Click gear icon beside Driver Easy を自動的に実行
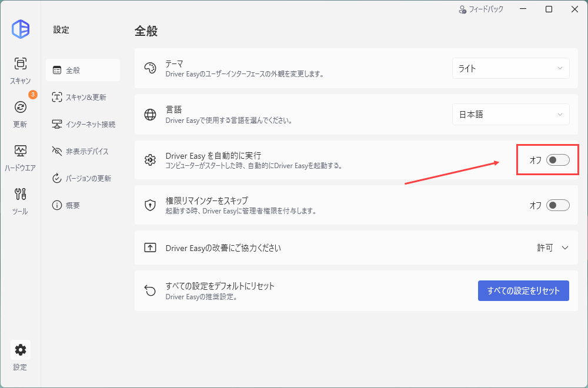The width and height of the screenshot is (588, 388). (150, 160)
